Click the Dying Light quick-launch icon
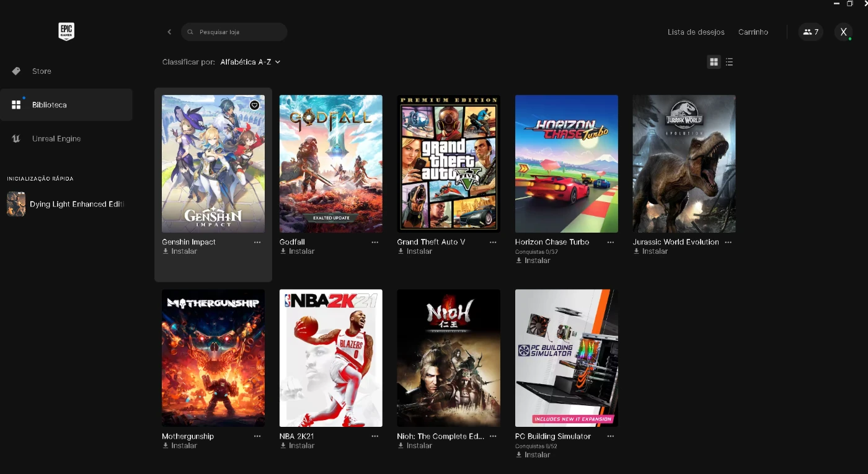 tap(16, 204)
